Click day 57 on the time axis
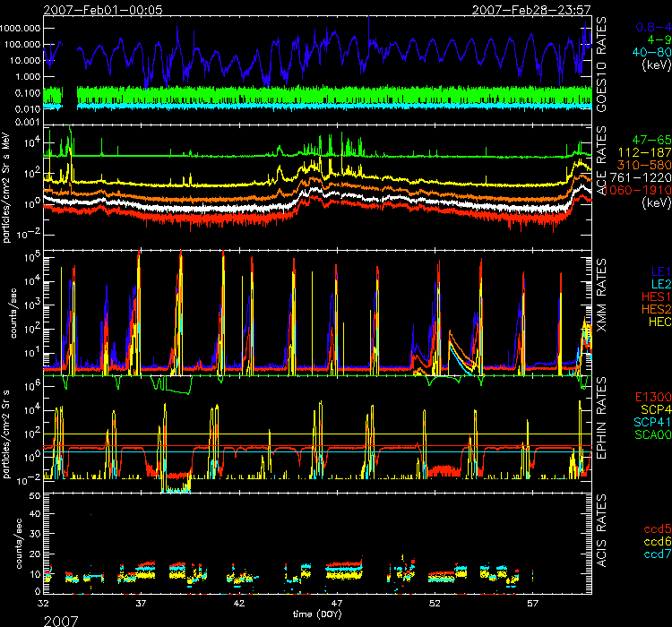The height and width of the screenshot is (627, 672). pyautogui.click(x=533, y=606)
